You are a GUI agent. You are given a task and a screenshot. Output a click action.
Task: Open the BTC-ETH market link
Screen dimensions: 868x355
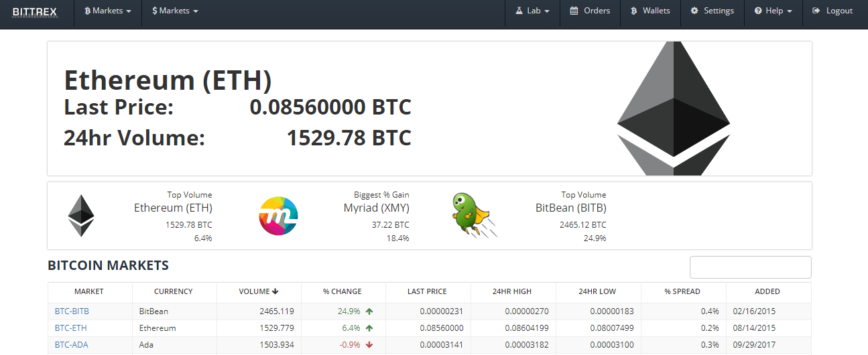point(71,328)
